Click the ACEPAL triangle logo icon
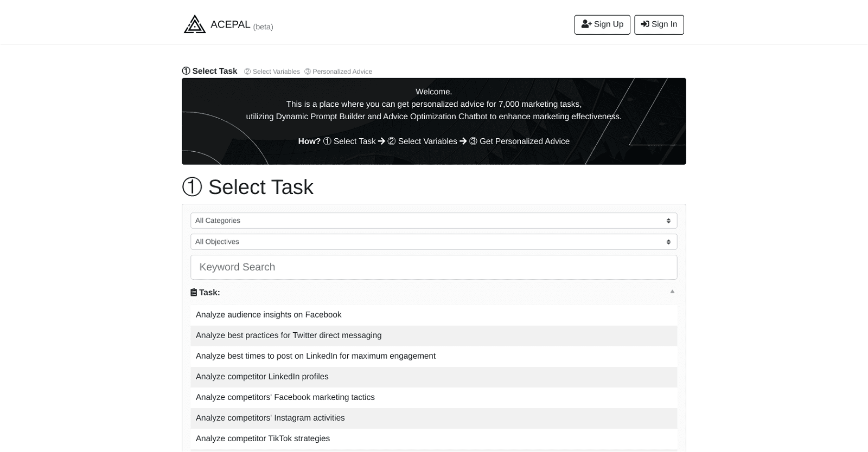 [194, 24]
